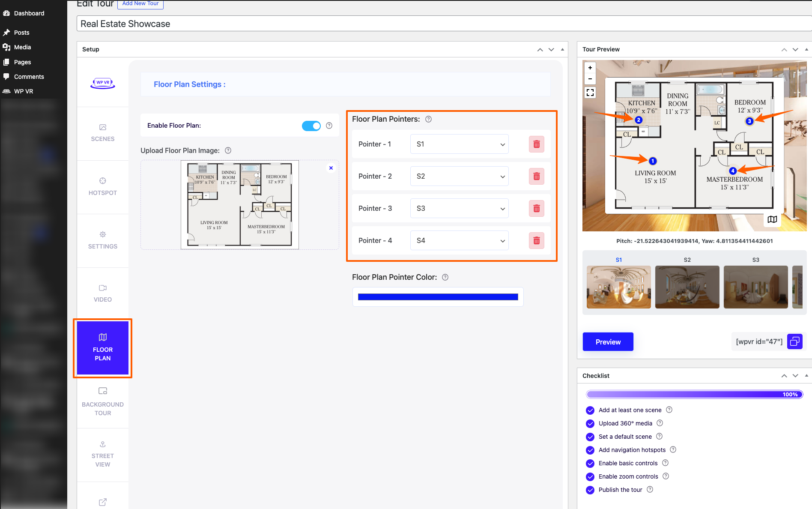Remove uploaded floor plan image
This screenshot has width=812, height=509.
pos(331,168)
